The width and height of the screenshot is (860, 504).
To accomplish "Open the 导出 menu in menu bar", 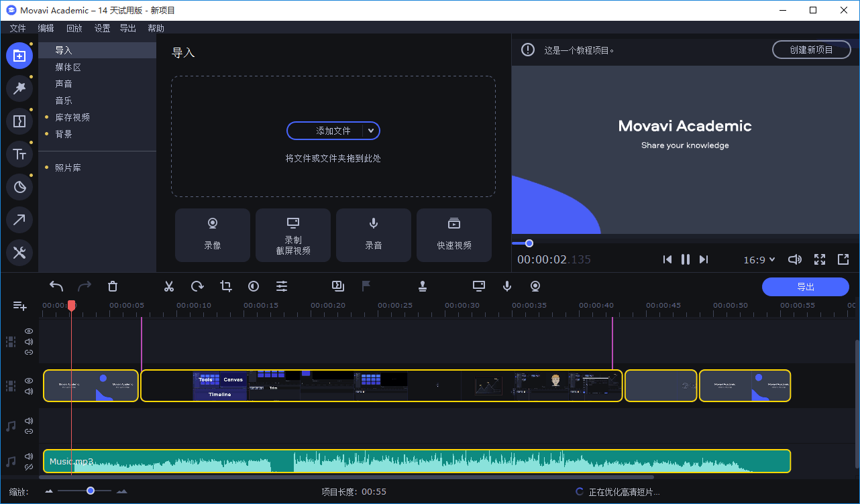I will (x=127, y=28).
